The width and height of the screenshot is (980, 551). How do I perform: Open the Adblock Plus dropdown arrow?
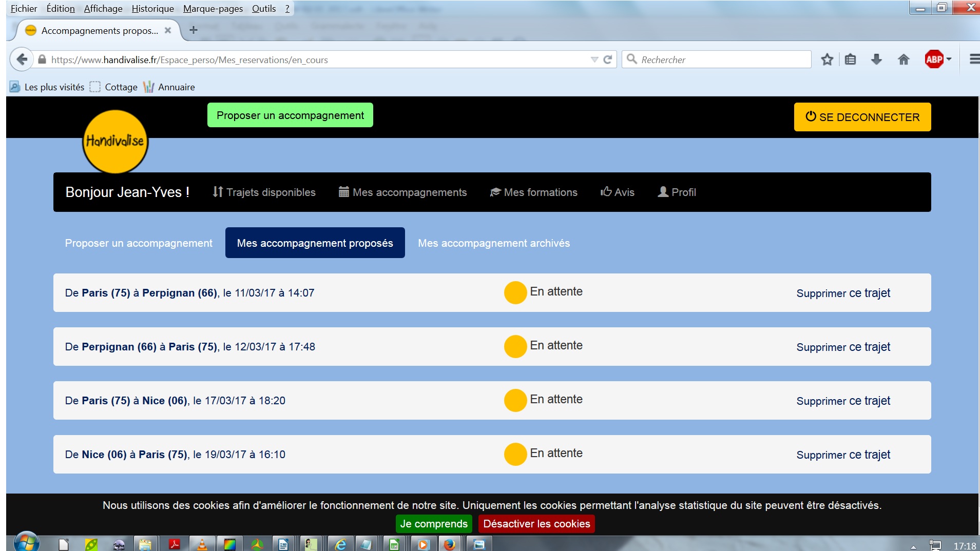pyautogui.click(x=949, y=60)
